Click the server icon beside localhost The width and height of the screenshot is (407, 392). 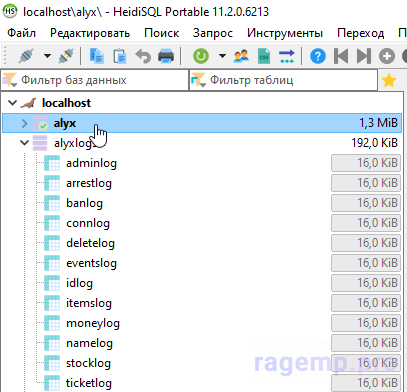point(28,103)
